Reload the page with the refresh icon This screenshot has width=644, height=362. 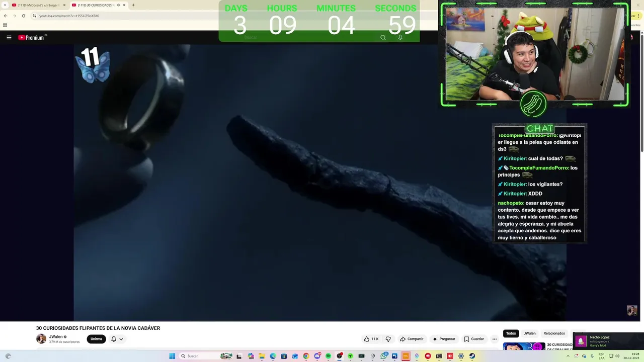pos(23,16)
